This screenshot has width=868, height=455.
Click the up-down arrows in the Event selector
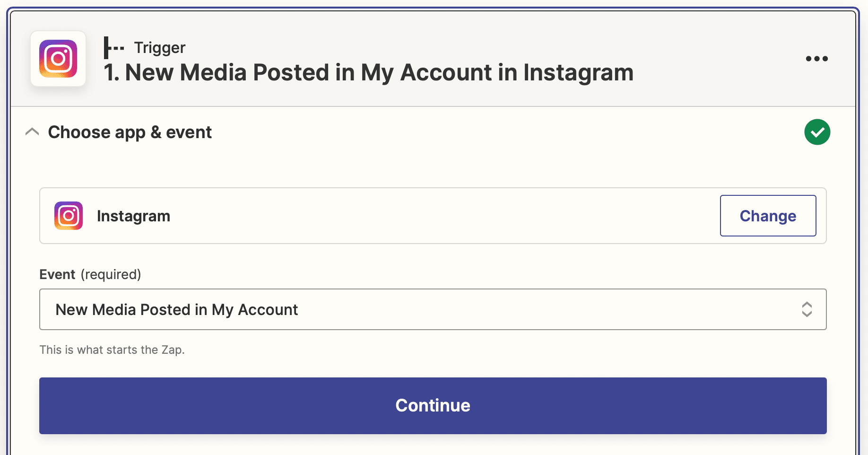[x=807, y=309]
